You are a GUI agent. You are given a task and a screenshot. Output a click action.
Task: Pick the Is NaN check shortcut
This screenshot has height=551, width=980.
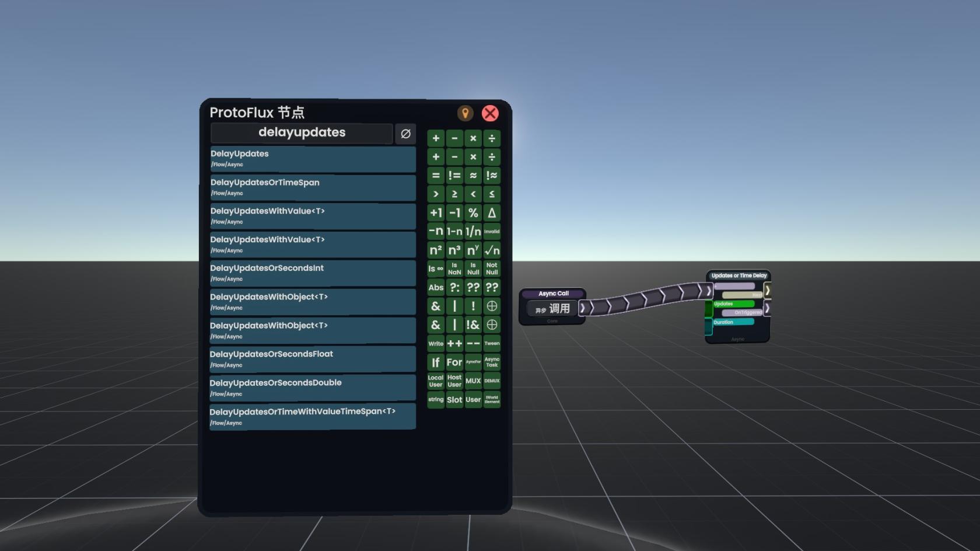point(454,269)
